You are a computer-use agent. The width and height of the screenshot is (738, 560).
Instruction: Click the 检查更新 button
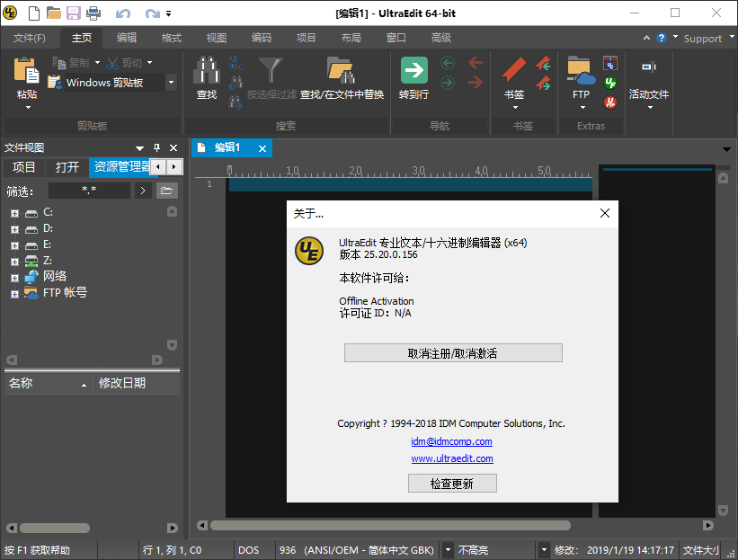click(452, 484)
